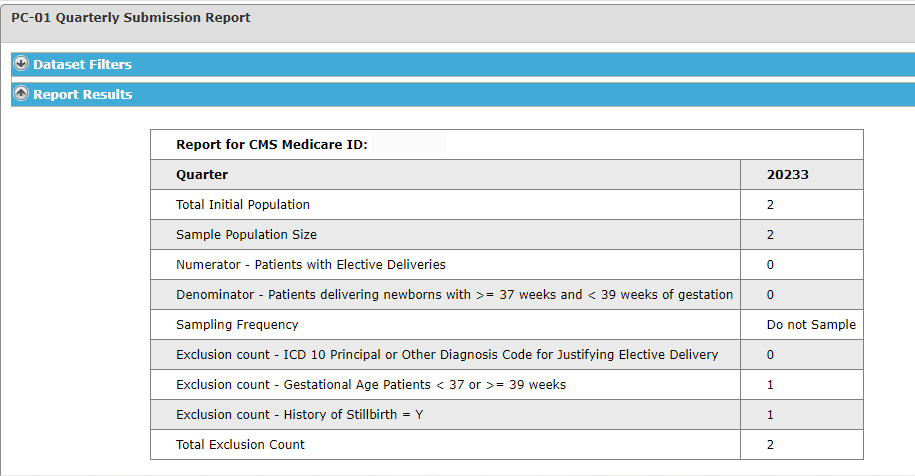Toggle the Report Results section header
Viewport: 915px width, 476px height.
[x=463, y=94]
